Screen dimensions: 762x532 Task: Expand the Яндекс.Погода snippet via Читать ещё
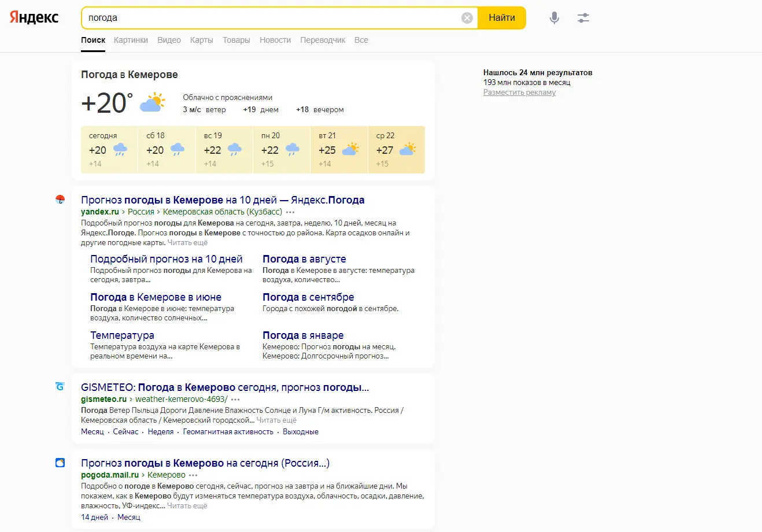point(187,242)
